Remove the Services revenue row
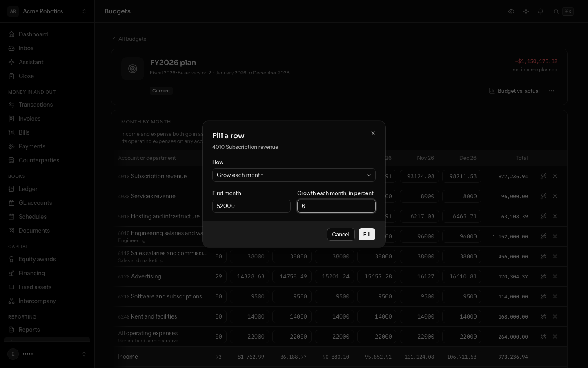The image size is (588, 368). click(555, 196)
